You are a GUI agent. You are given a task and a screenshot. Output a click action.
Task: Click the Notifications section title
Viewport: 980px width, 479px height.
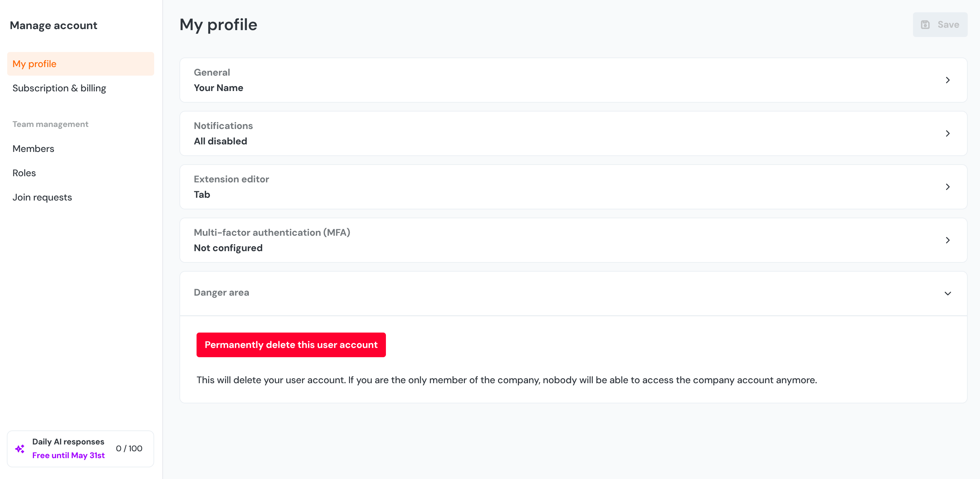[x=223, y=126]
